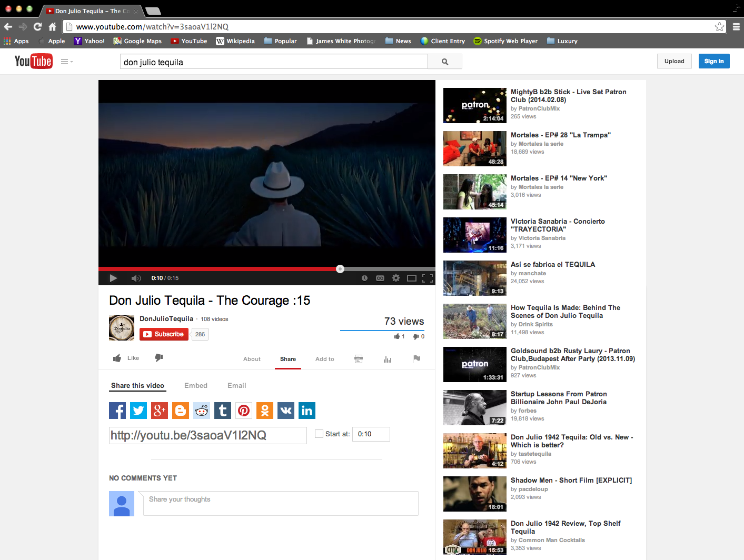Image resolution: width=744 pixels, height=560 pixels.
Task: Go to browser home page icon
Action: tap(52, 27)
